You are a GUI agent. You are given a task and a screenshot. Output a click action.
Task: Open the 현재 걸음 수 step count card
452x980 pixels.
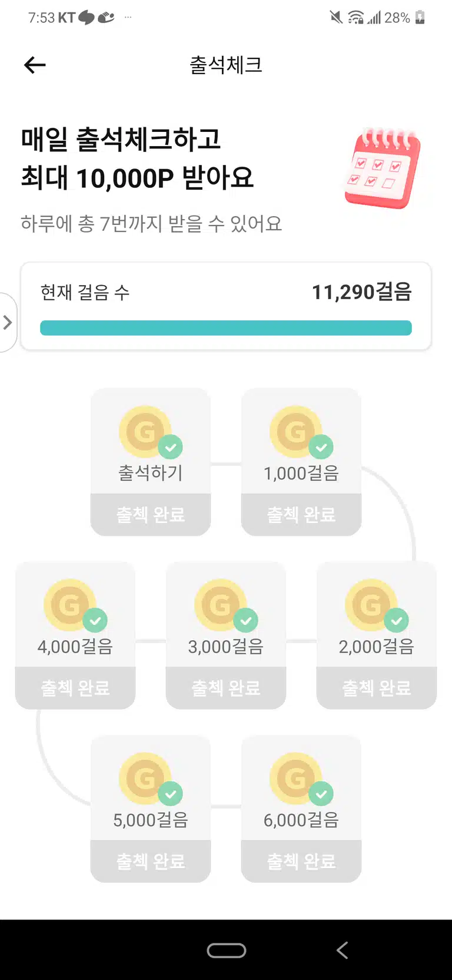(226, 306)
